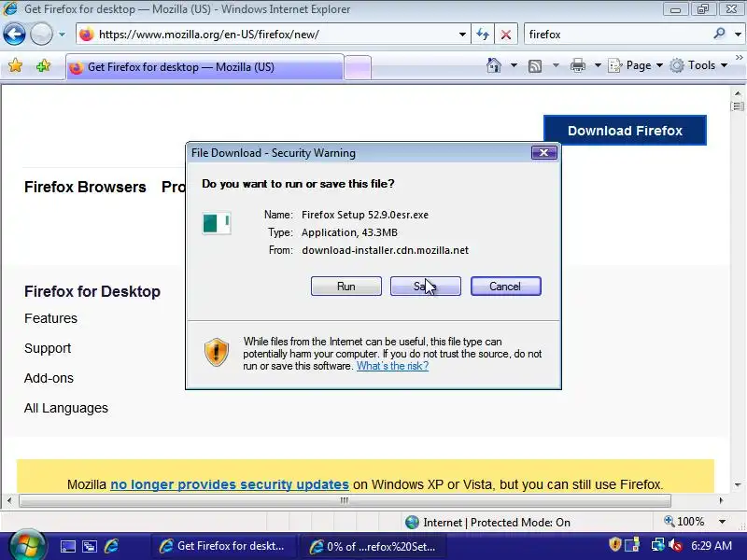
Task: Click the vertical scrollbar down arrow
Action: tap(738, 485)
